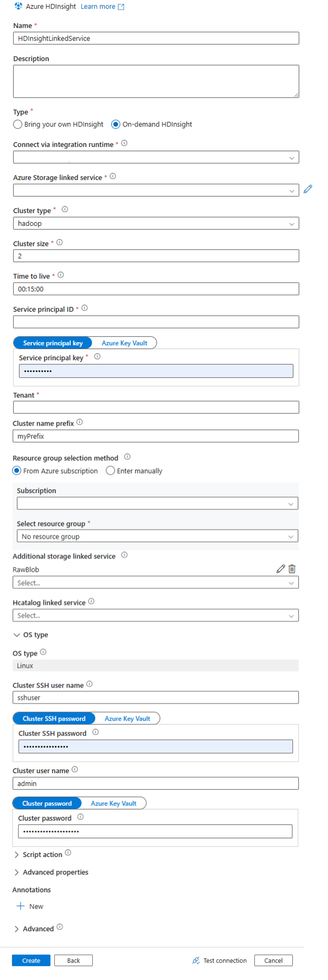Switch to Azure Key Vault for service principal
Screen dimensions: 328x980
click(124, 343)
